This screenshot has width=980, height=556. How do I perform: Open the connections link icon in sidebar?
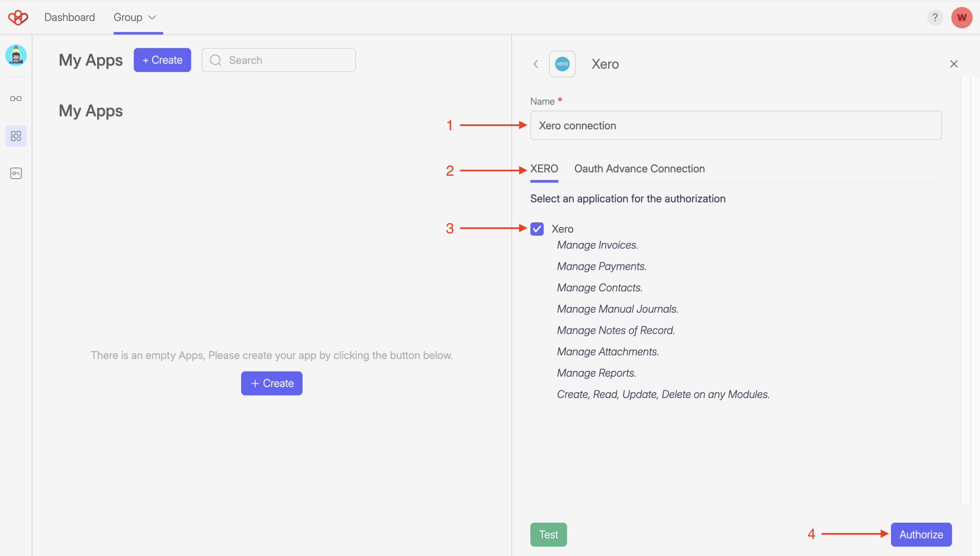pos(16,99)
